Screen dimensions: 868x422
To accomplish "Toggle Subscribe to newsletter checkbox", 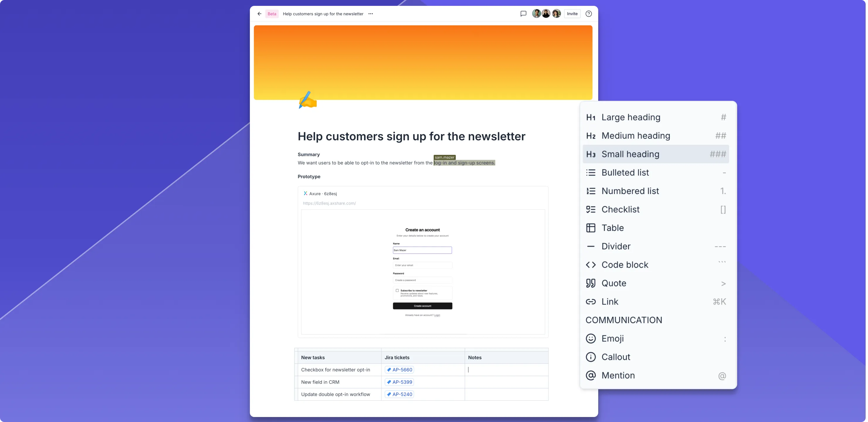I will (397, 290).
